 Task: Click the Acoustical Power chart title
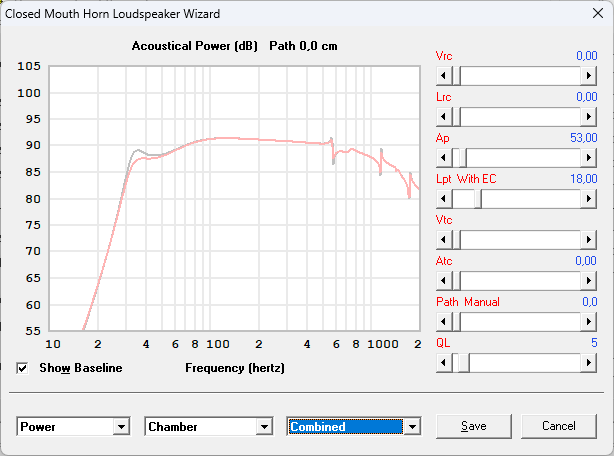(x=234, y=46)
